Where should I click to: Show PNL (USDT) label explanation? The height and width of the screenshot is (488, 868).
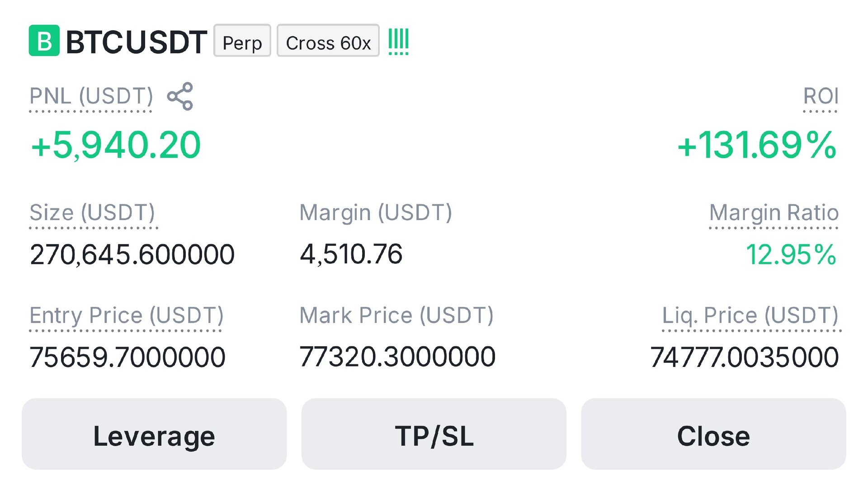point(91,97)
